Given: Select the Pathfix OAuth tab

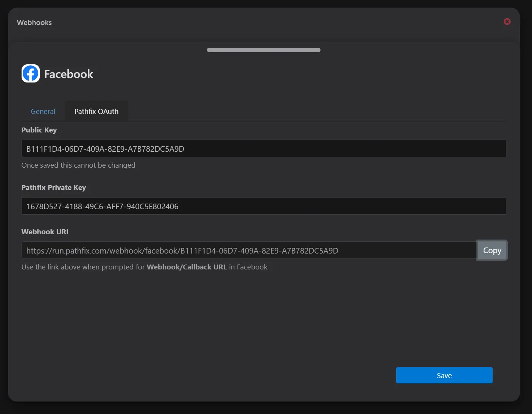Looking at the screenshot, I should point(96,111).
